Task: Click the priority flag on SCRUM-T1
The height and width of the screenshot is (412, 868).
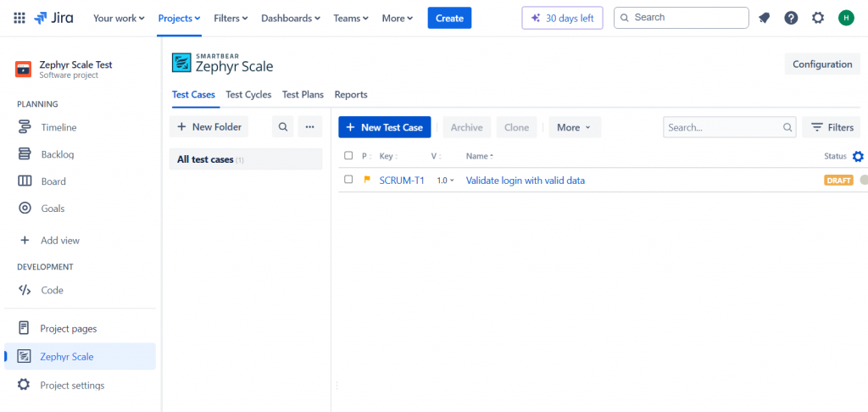Action: coord(366,180)
